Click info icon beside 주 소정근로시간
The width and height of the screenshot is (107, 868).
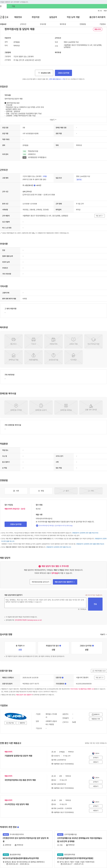coord(34,185)
